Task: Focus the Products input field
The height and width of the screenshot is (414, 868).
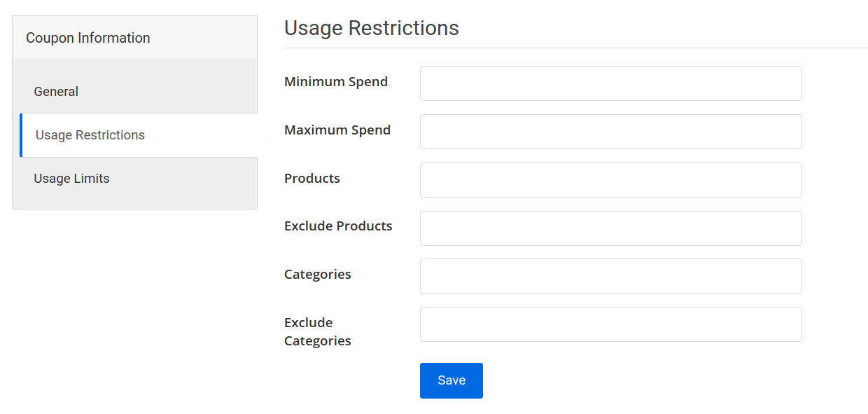Action: pyautogui.click(x=610, y=179)
